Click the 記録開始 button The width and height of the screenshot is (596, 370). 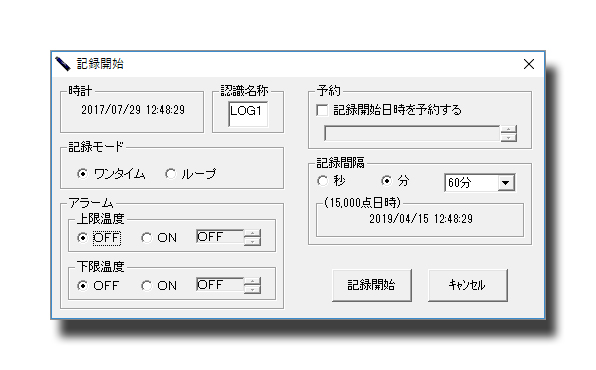pyautogui.click(x=372, y=285)
